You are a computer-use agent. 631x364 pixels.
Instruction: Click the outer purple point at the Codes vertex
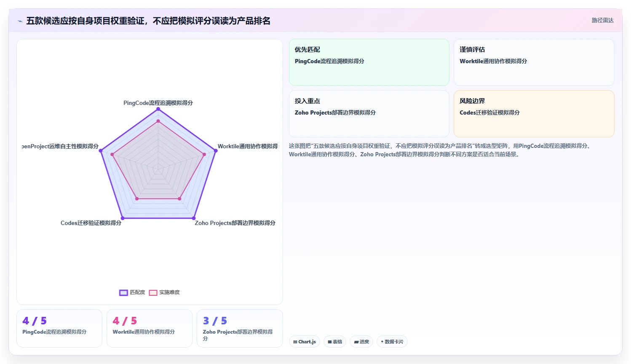pos(123,218)
